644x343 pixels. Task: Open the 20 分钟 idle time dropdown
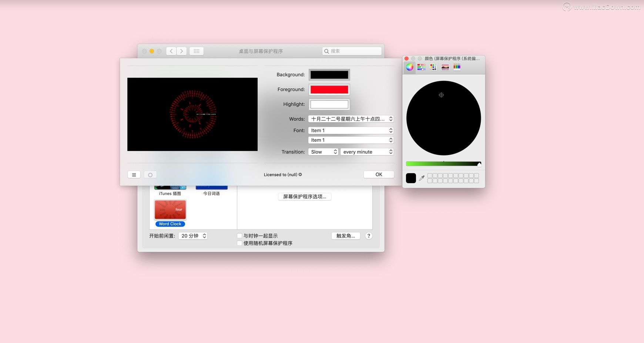click(x=193, y=236)
